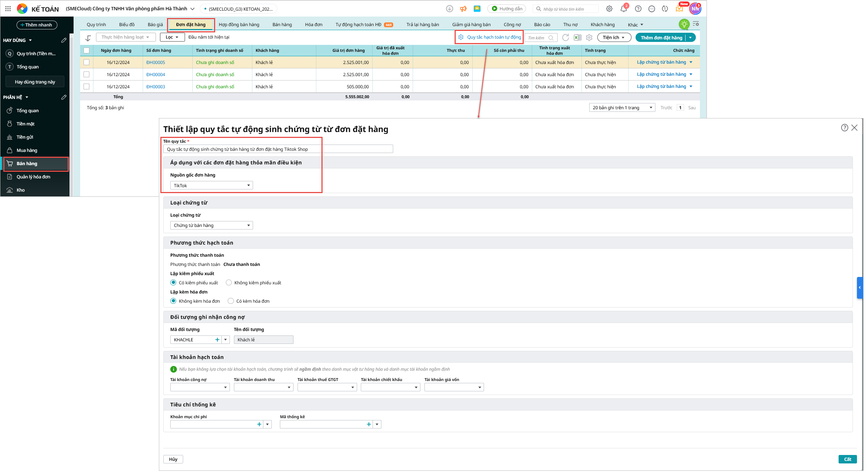The height and width of the screenshot is (473, 868).
Task: Expand the Khác tab overflow menu
Action: pyautogui.click(x=636, y=25)
